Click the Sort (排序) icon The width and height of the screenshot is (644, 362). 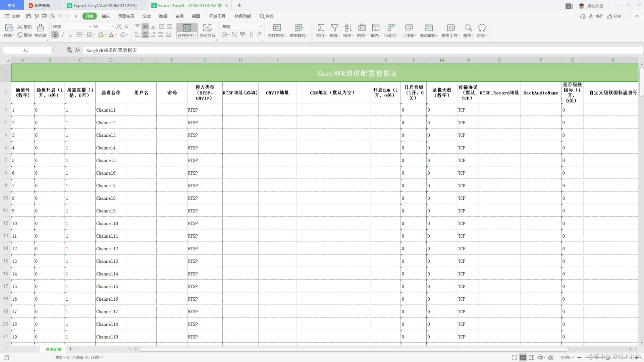[348, 27]
